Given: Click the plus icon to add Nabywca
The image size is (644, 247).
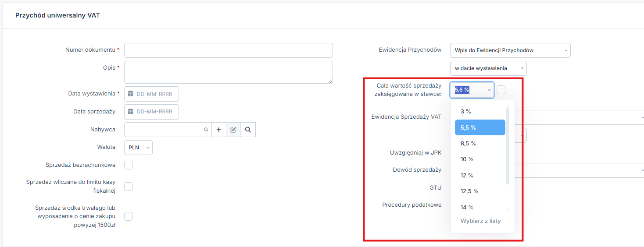Looking at the screenshot, I should click(x=219, y=130).
